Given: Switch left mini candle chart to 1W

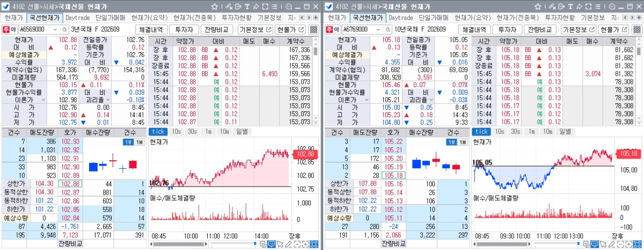Looking at the screenshot, I should point(128,142).
